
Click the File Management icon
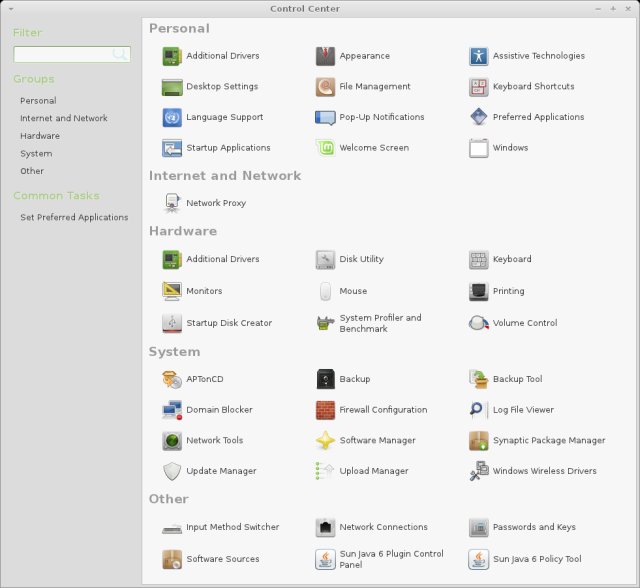click(x=325, y=87)
